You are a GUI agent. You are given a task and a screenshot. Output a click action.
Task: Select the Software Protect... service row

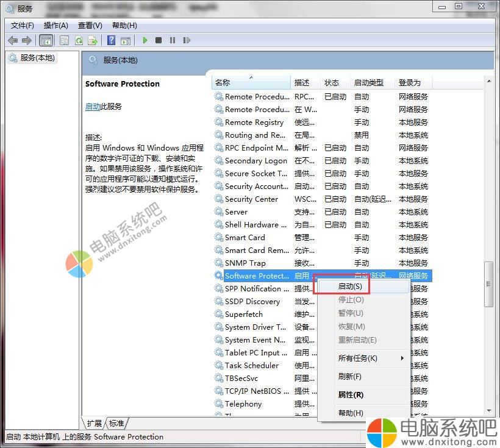click(322, 276)
